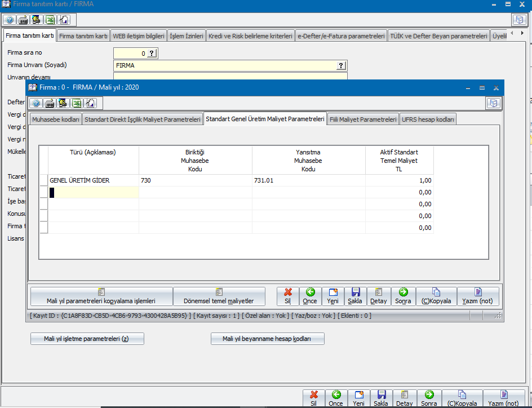532x408 pixels.
Task: Open Yazım (not) in Mali yıl window
Action: (478, 296)
